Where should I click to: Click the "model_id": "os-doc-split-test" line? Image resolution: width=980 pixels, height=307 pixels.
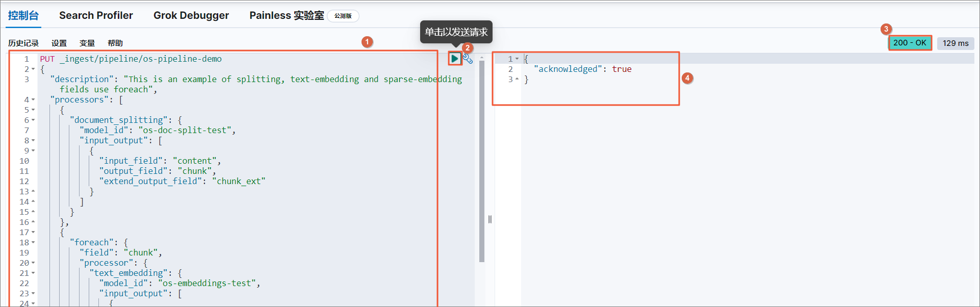click(158, 130)
